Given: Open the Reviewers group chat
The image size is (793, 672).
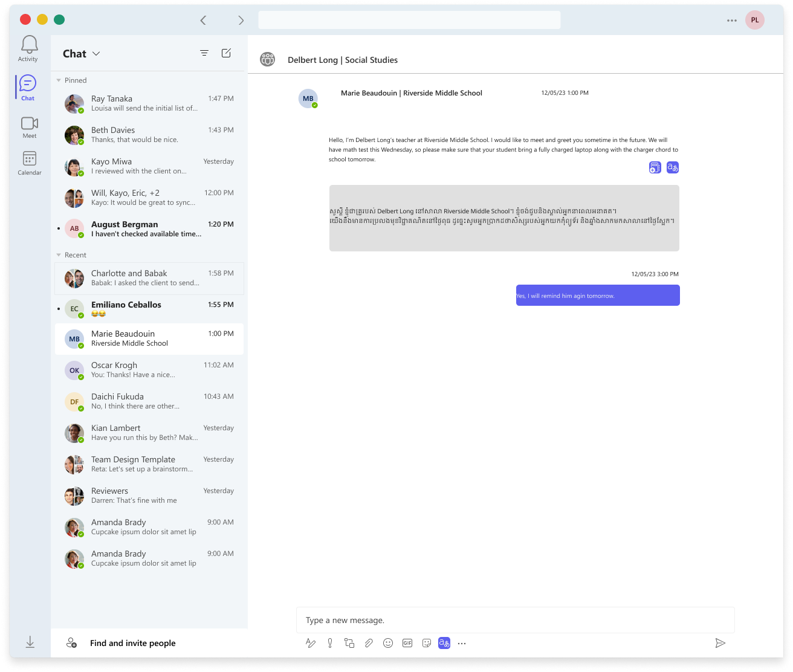Looking at the screenshot, I should click(149, 496).
